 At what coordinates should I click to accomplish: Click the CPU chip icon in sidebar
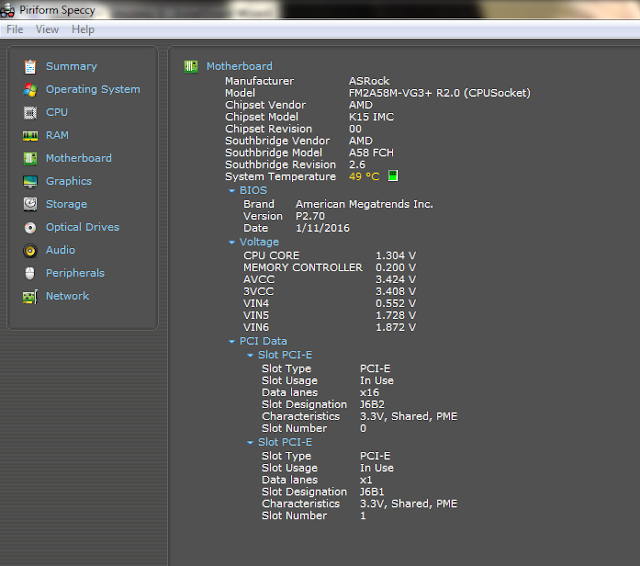pos(30,113)
